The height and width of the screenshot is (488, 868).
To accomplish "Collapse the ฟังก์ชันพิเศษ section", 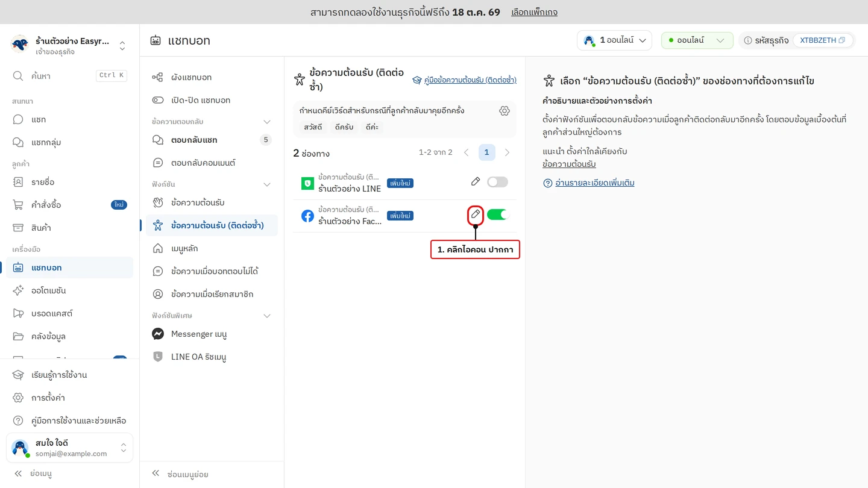I will 267,316.
